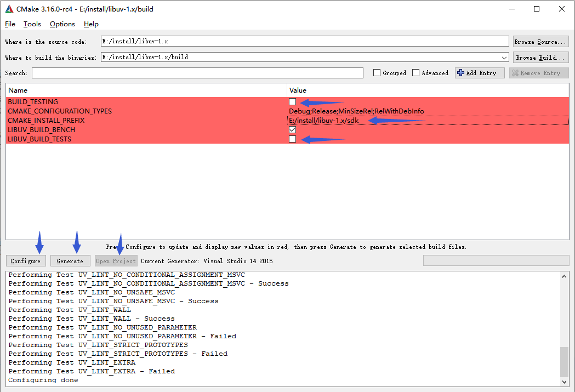
Task: Expand the build binaries path dropdown
Action: [x=504, y=58]
